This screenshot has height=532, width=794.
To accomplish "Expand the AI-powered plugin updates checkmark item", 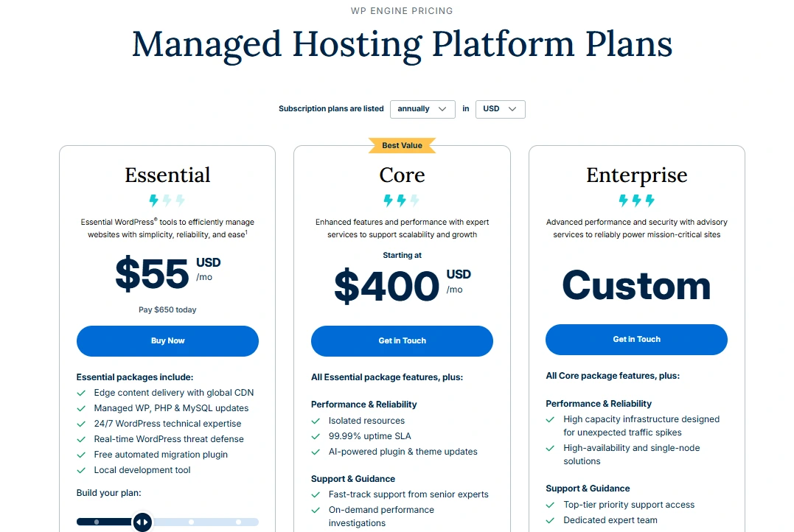I will [315, 452].
